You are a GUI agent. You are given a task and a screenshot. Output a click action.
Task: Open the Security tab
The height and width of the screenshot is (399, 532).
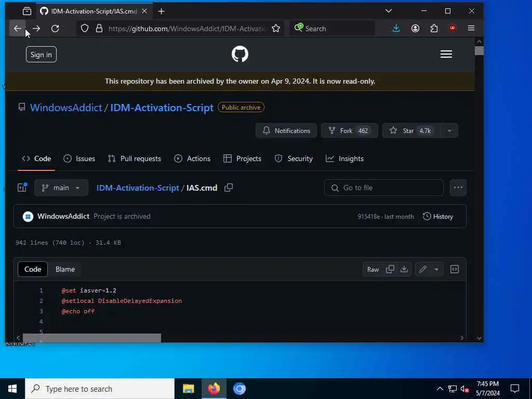[x=294, y=159]
